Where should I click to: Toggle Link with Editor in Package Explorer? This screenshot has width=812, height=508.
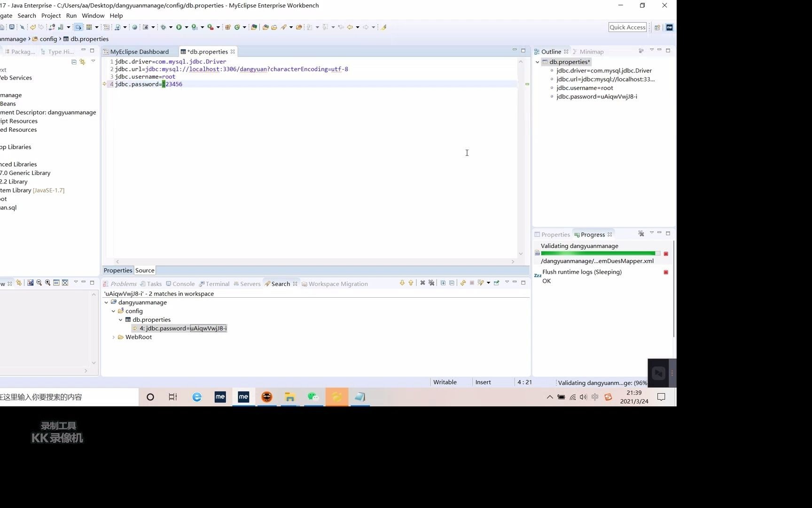coord(82,62)
